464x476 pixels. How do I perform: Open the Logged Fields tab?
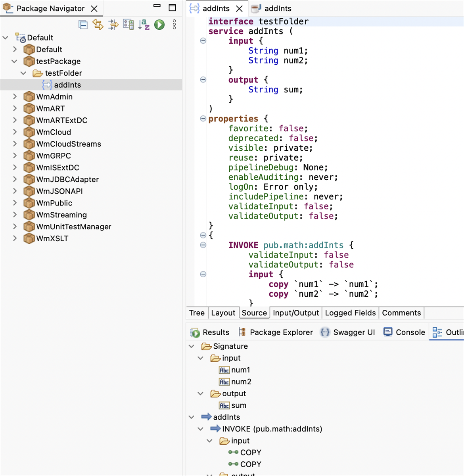tap(350, 313)
